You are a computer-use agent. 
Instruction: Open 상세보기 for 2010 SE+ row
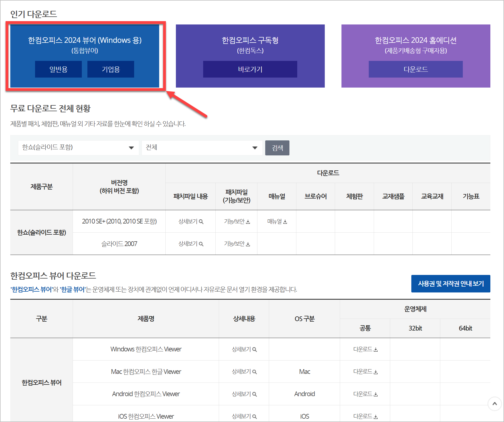191,222
